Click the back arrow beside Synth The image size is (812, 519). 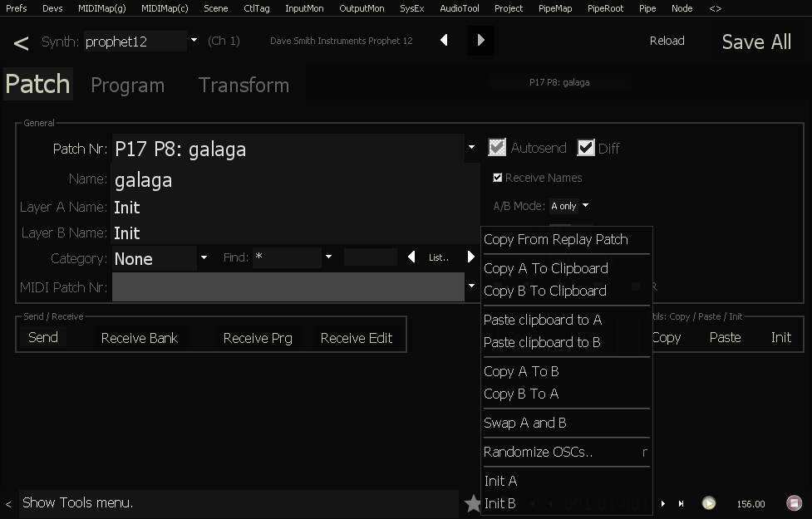(22, 43)
